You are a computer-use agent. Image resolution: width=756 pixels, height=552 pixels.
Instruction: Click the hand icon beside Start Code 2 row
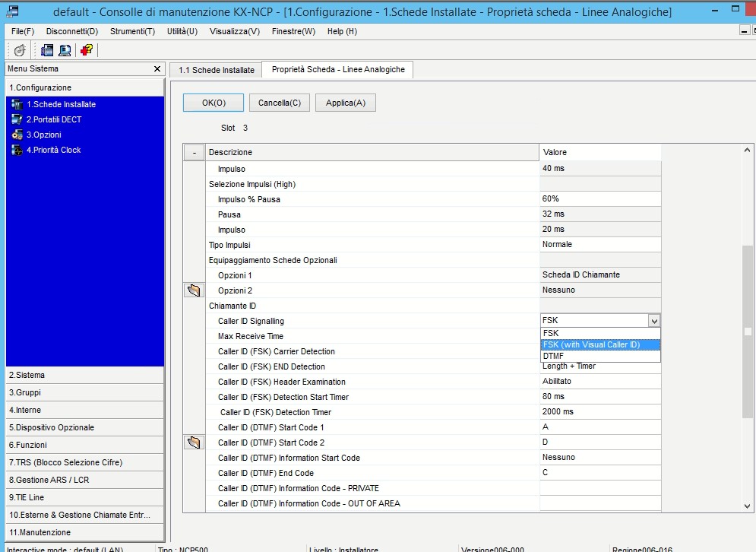194,442
